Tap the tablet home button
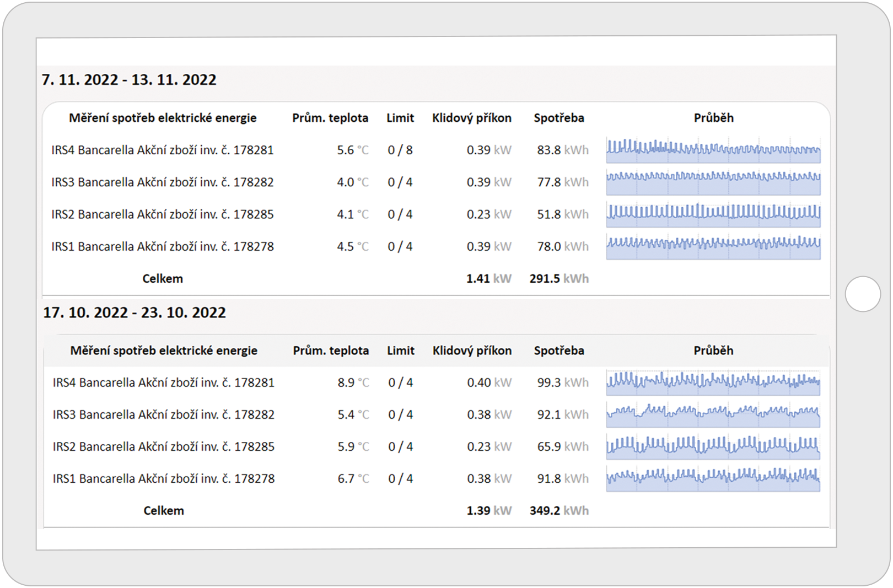 863,294
